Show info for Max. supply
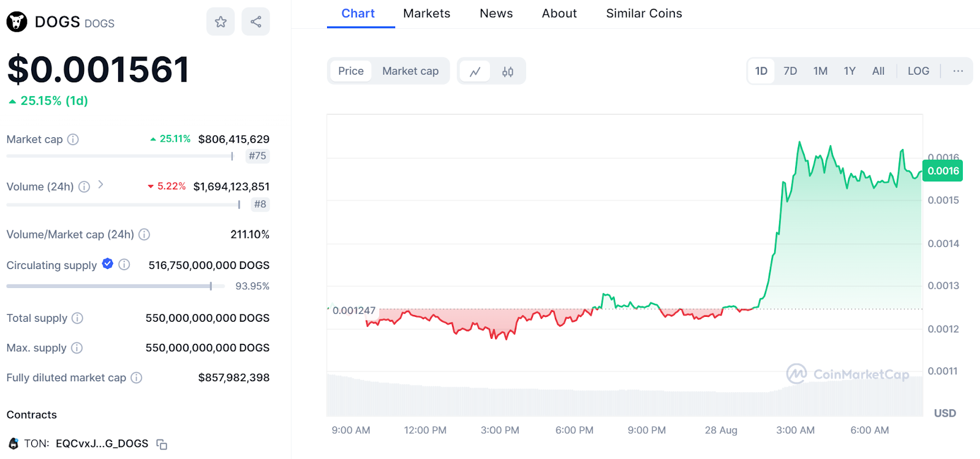 (77, 347)
